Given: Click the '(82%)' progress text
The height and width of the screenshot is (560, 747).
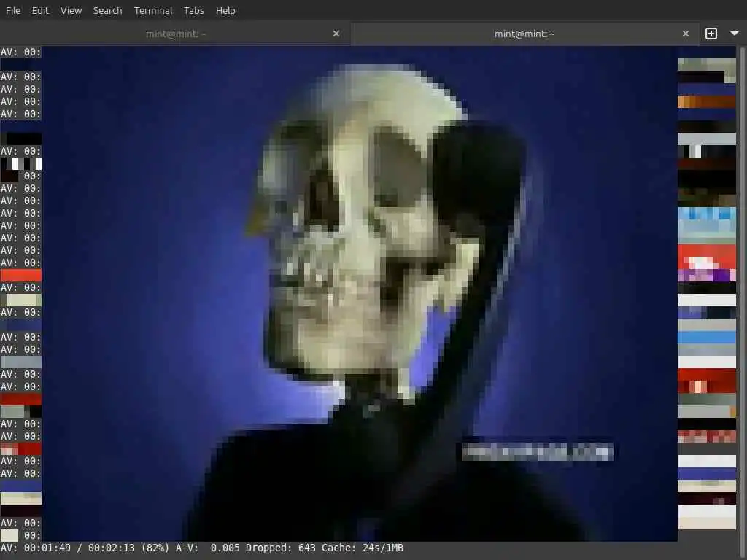Looking at the screenshot, I should point(155,548).
